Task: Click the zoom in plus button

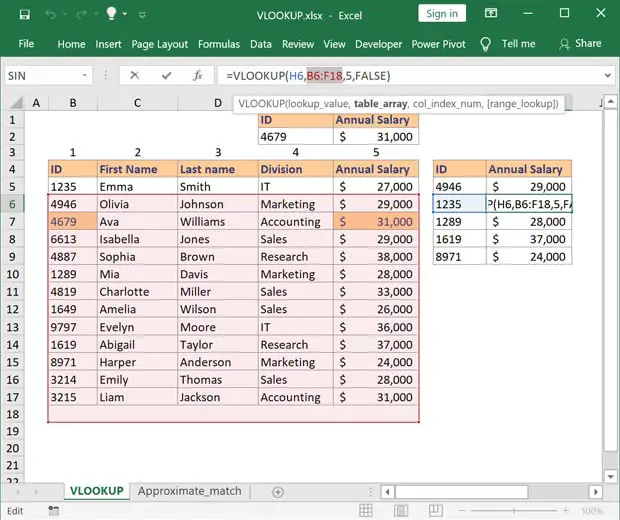Action: click(x=565, y=511)
